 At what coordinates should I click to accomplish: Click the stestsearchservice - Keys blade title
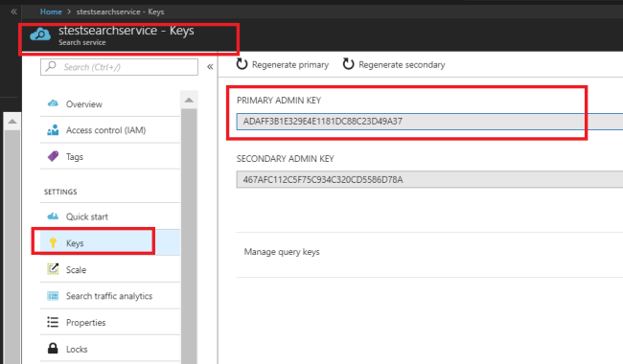127,31
